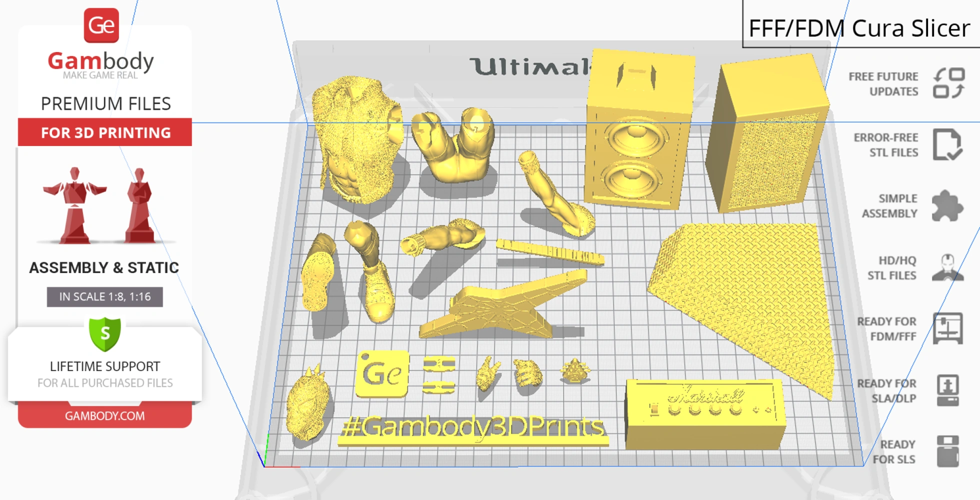The image size is (980, 500).
Task: Select the Ready for SLS printer icon
Action: [x=947, y=451]
